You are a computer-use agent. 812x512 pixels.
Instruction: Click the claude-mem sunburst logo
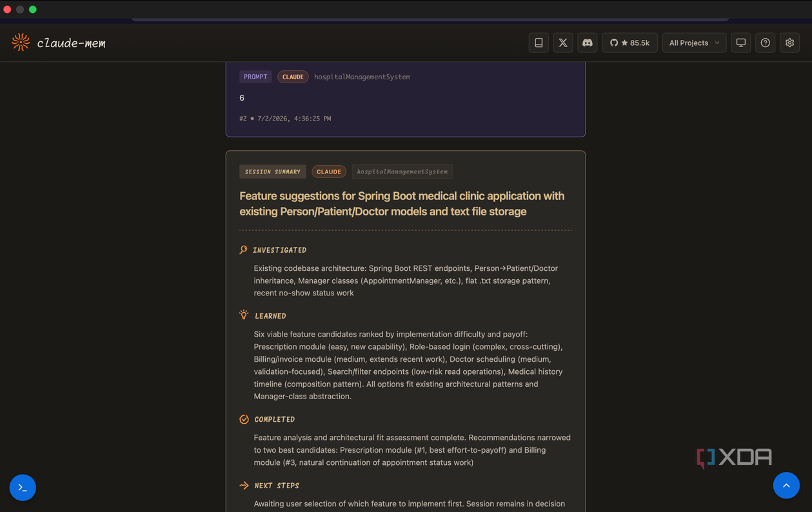tap(21, 43)
